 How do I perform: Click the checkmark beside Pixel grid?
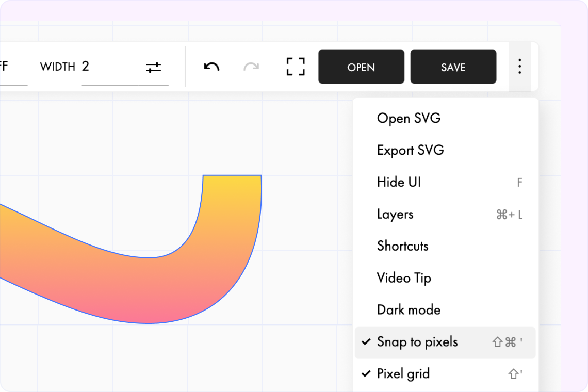(x=365, y=373)
